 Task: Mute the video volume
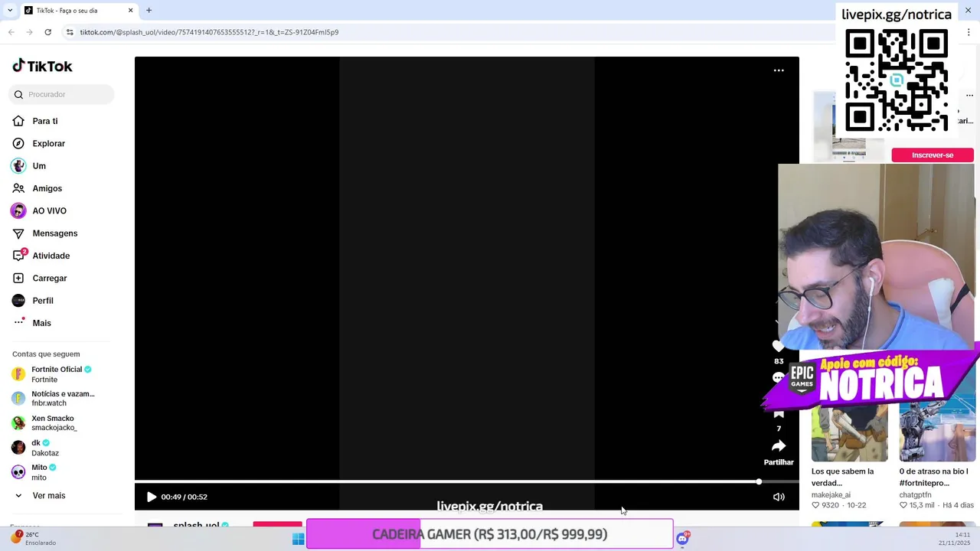(x=779, y=497)
